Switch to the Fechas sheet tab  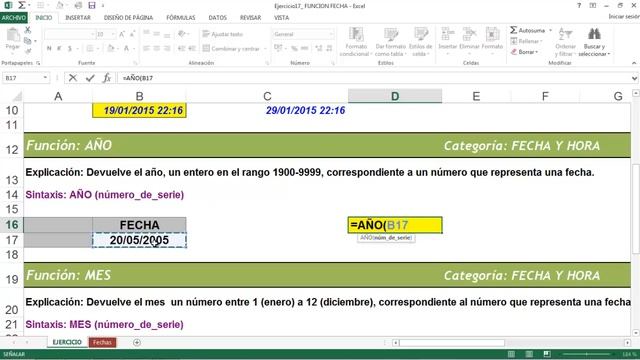pos(102,342)
